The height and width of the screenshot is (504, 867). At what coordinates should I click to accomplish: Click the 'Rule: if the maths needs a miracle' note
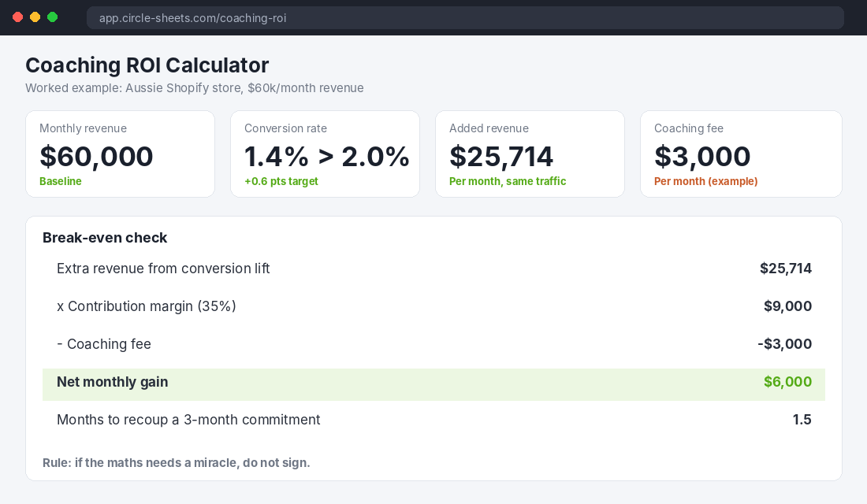pos(177,462)
